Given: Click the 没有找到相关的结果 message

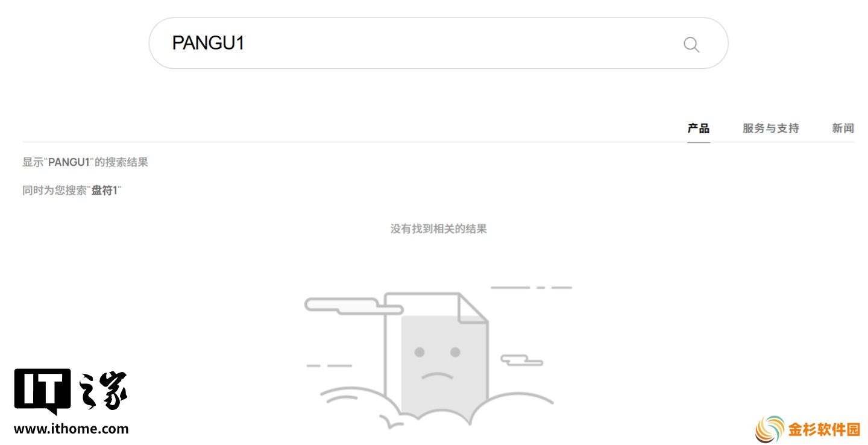Looking at the screenshot, I should [x=438, y=229].
